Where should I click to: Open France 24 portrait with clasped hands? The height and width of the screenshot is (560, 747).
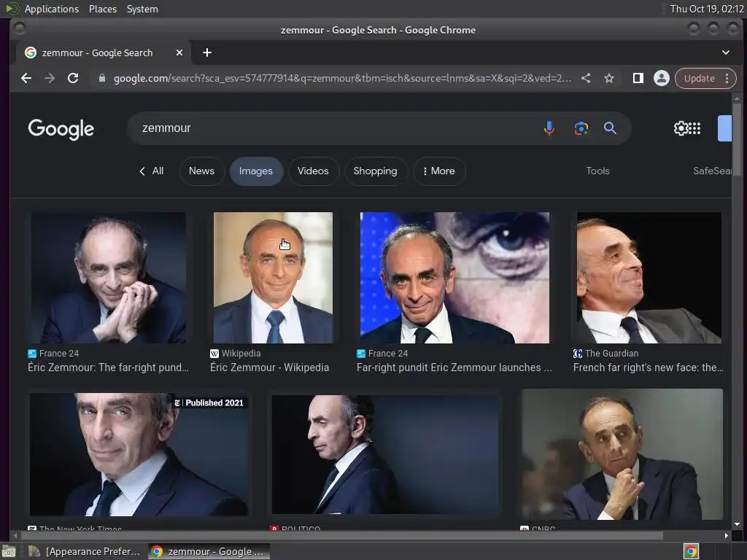pyautogui.click(x=109, y=278)
